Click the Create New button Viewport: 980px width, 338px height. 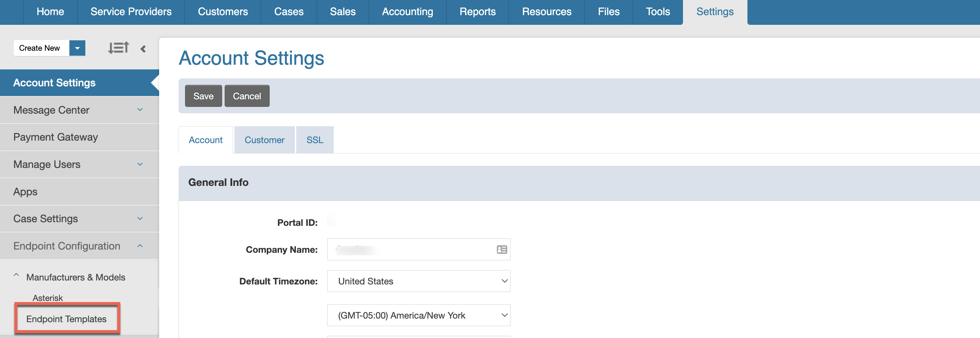point(41,48)
